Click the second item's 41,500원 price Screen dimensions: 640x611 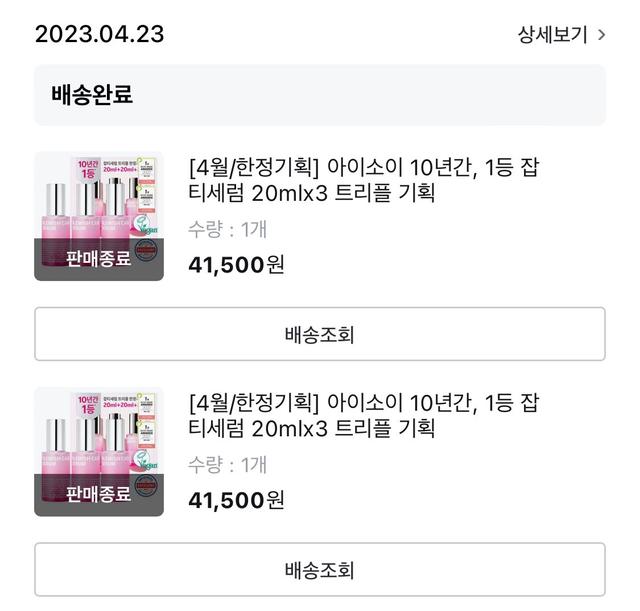(x=236, y=500)
